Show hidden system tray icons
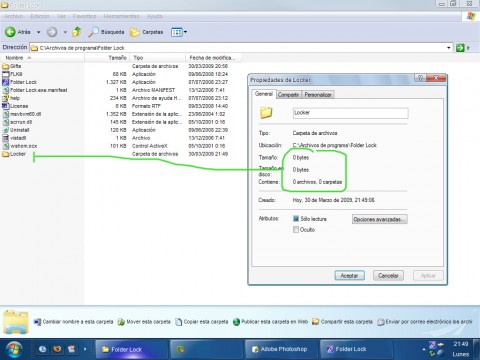Image resolution: width=480 pixels, height=360 pixels. (x=424, y=350)
